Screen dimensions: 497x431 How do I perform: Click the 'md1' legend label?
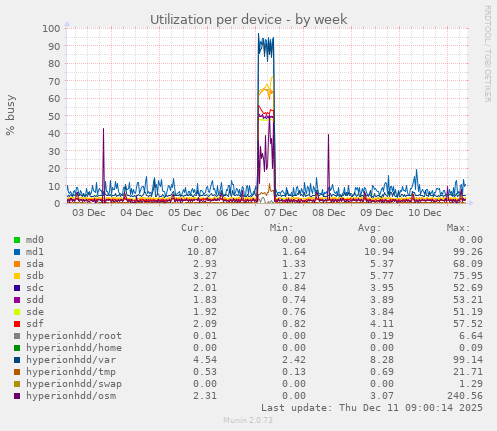click(x=35, y=252)
